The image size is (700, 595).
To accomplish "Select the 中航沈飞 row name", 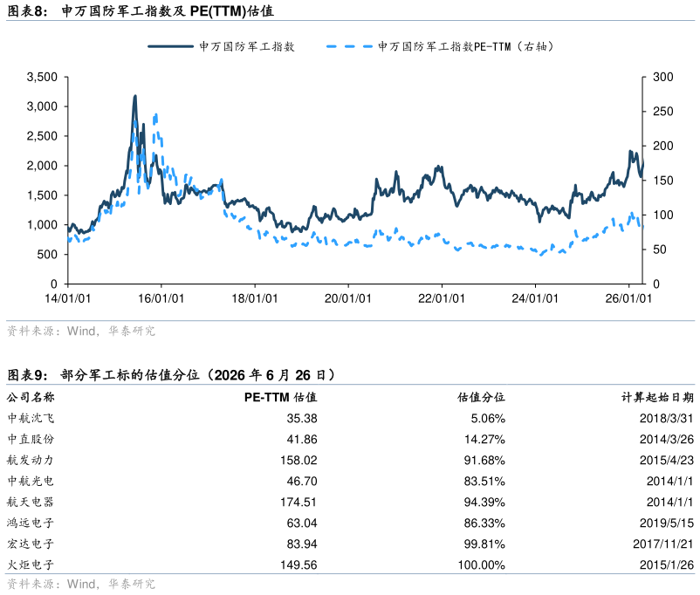I will tap(31, 418).
